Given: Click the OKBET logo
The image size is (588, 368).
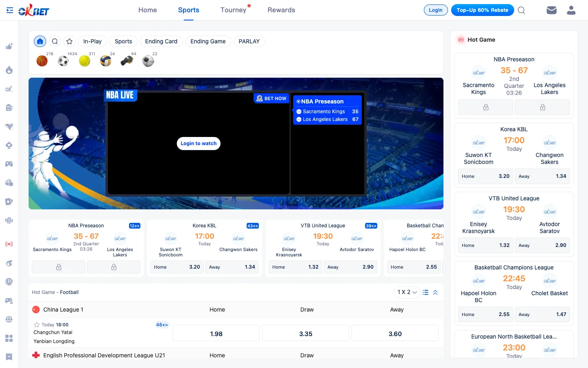Looking at the screenshot, I should click(x=33, y=10).
